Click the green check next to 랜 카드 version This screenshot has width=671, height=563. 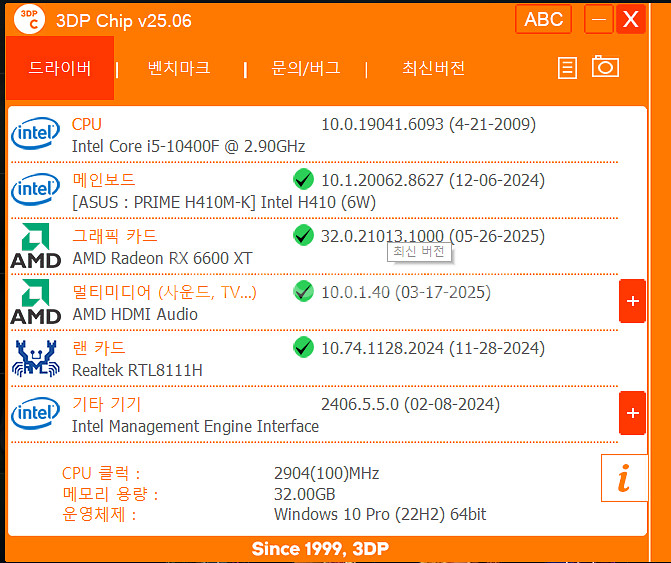point(303,347)
